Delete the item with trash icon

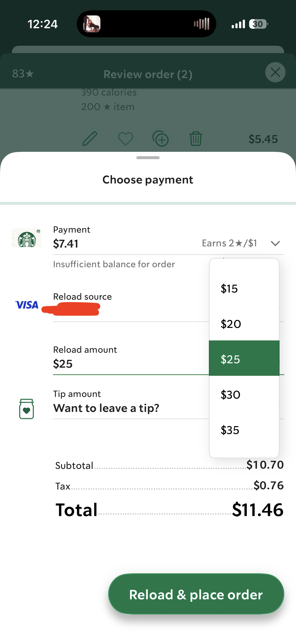coord(196,139)
